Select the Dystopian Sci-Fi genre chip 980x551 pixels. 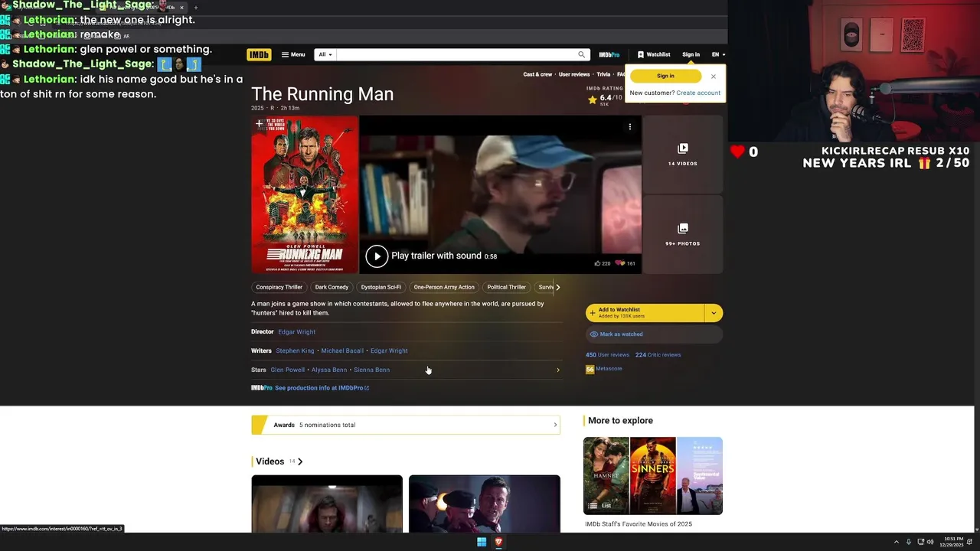381,287
